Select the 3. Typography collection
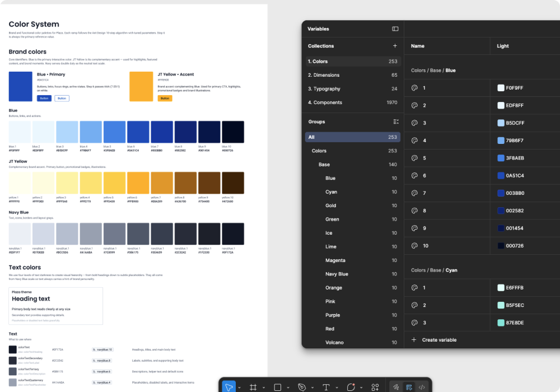This screenshot has width=560, height=392. tap(353, 88)
